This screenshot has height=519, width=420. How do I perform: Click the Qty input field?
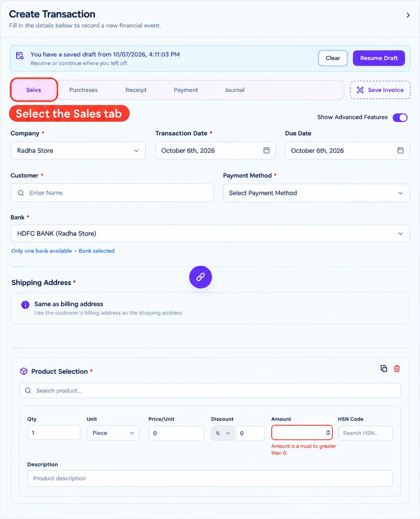click(x=54, y=433)
